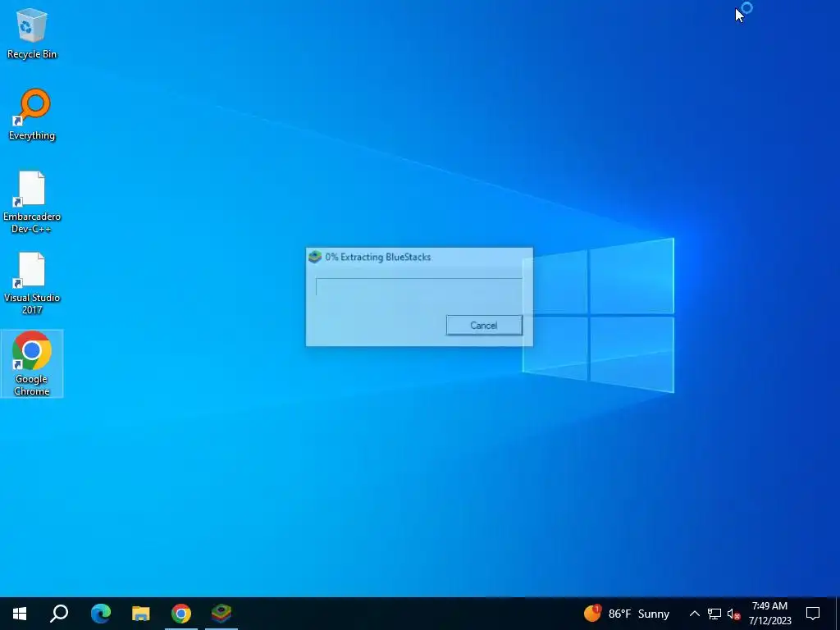This screenshot has height=630, width=840.
Task: Select the Google Chrome desktop shortcut
Action: [x=32, y=363]
